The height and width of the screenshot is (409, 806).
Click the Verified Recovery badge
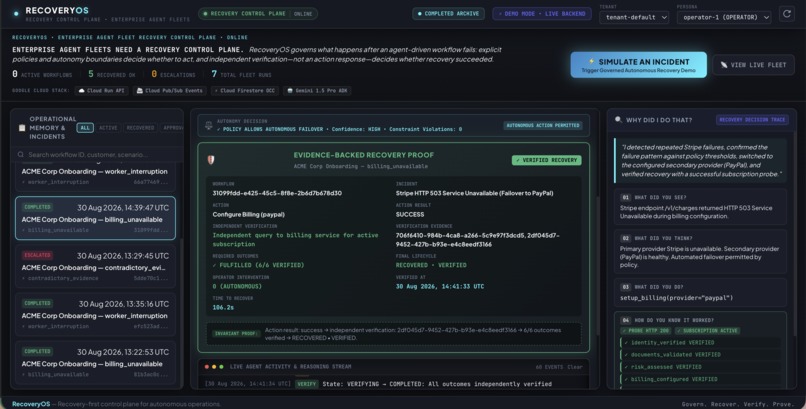546,160
